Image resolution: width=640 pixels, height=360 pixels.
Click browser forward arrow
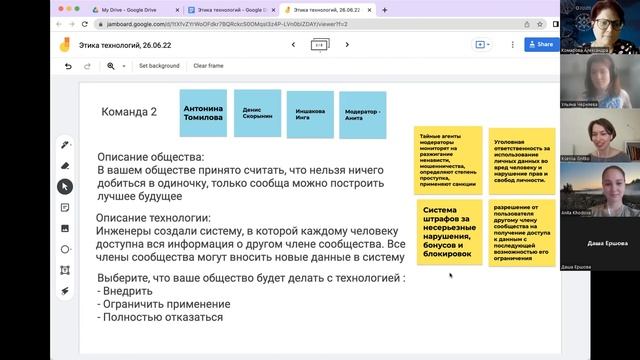click(72, 24)
